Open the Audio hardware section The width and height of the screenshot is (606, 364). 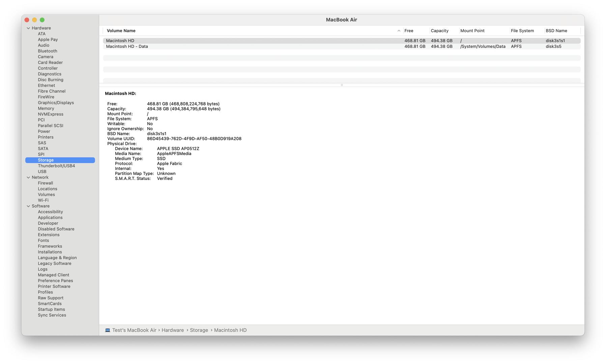point(44,45)
